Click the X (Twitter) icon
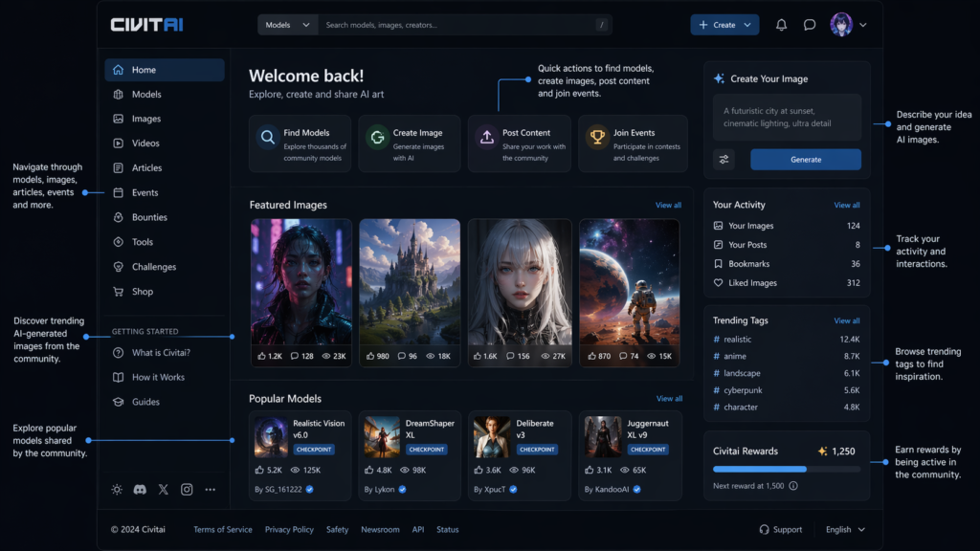The image size is (980, 551). tap(163, 489)
